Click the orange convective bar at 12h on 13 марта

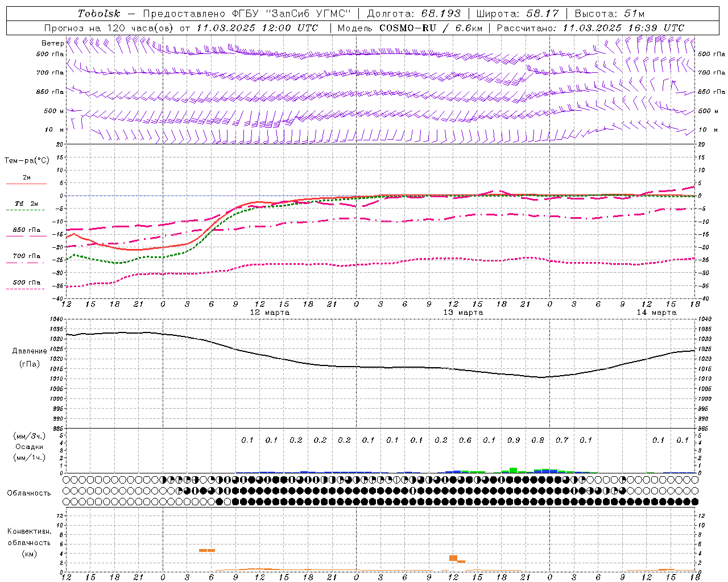click(x=453, y=558)
